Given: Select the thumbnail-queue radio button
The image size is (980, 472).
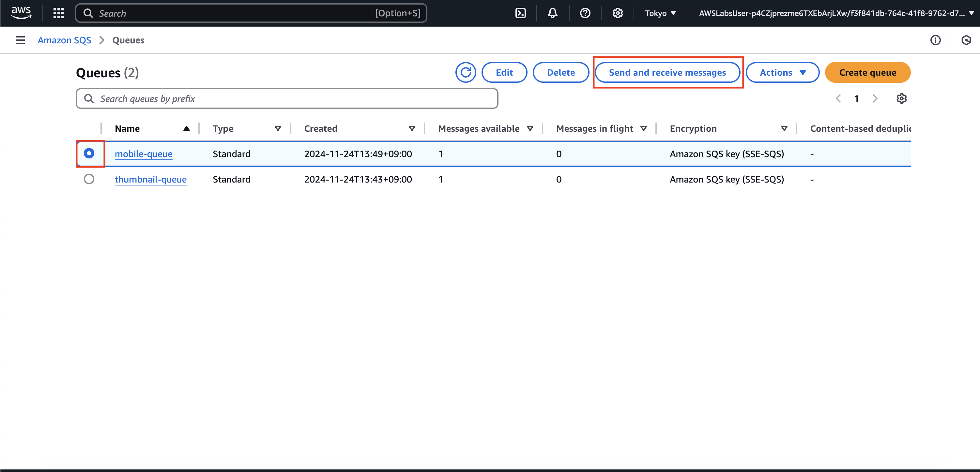Looking at the screenshot, I should click(89, 179).
